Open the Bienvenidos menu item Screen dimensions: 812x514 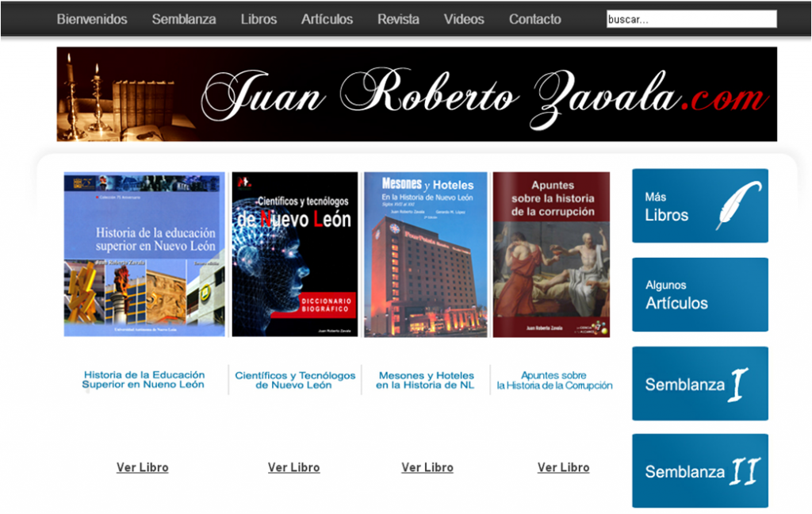point(92,19)
